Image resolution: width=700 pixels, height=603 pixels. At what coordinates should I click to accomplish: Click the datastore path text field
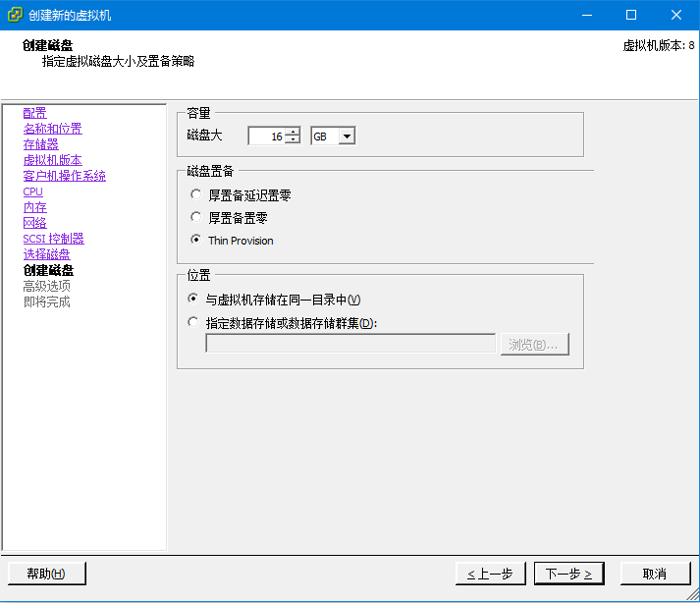coord(350,344)
